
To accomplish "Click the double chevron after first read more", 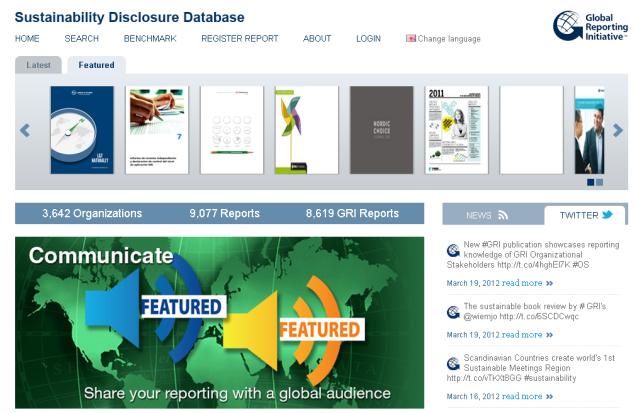I will click(x=549, y=283).
